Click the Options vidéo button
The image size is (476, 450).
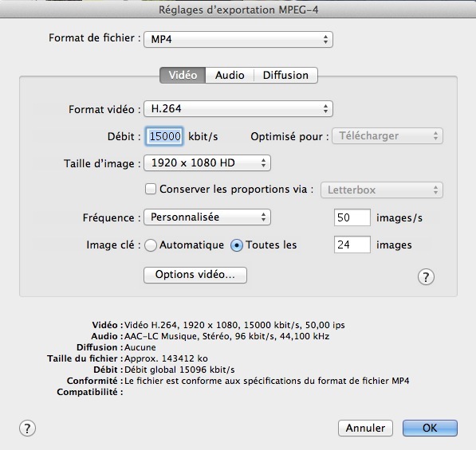click(x=195, y=275)
